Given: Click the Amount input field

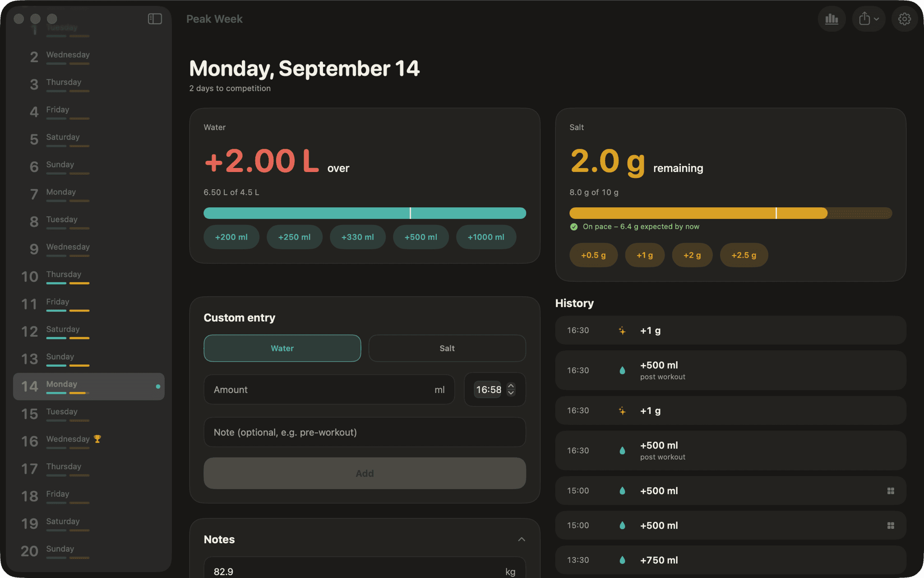Looking at the screenshot, I should [x=329, y=390].
